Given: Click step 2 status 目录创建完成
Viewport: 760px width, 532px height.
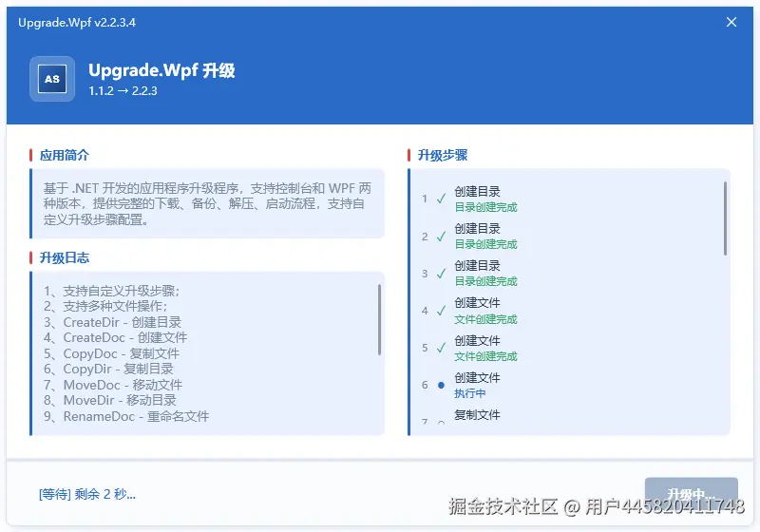Looking at the screenshot, I should pyautogui.click(x=485, y=244).
